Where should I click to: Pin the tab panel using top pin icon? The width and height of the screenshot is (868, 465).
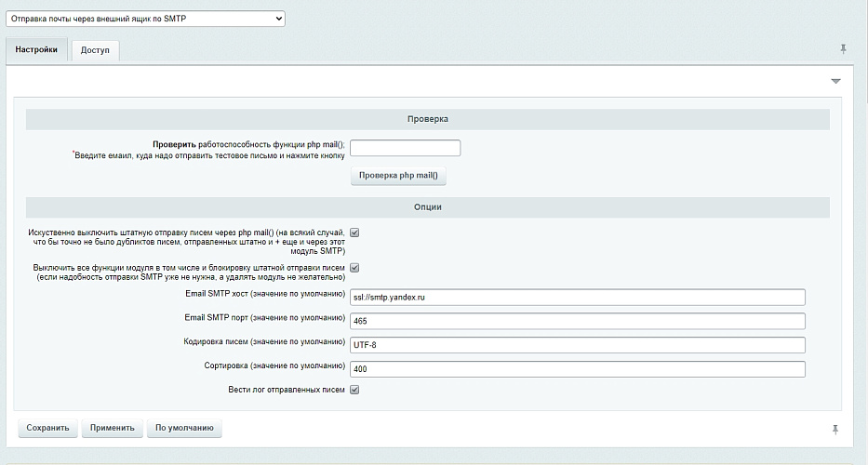pyautogui.click(x=843, y=48)
